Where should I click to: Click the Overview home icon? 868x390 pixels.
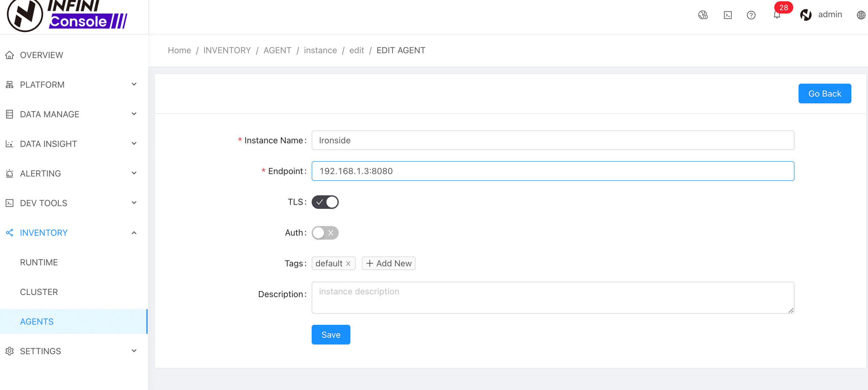[x=10, y=55]
